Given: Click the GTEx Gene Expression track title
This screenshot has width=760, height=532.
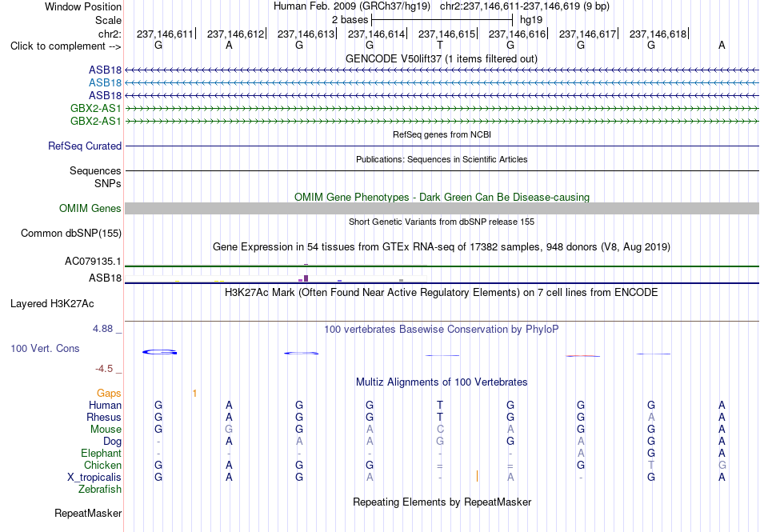Looking at the screenshot, I should (442, 247).
